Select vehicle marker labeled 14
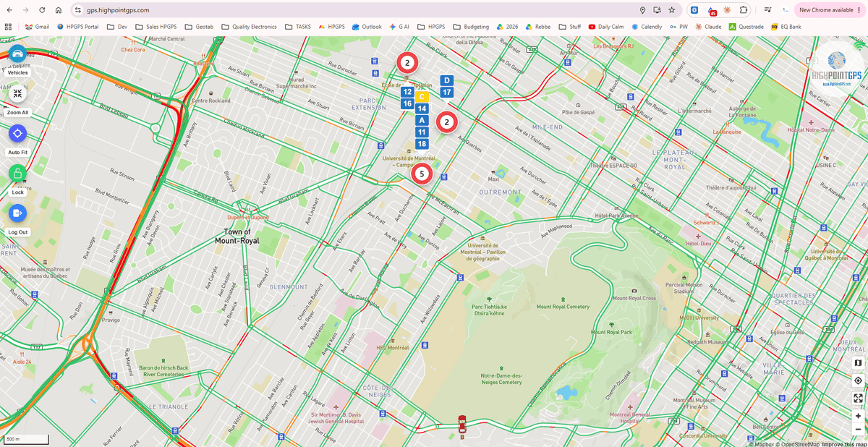Image resolution: width=868 pixels, height=447 pixels. [x=422, y=108]
